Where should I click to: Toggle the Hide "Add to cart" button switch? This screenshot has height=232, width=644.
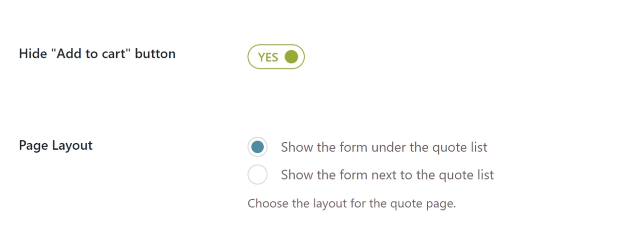pyautogui.click(x=276, y=57)
